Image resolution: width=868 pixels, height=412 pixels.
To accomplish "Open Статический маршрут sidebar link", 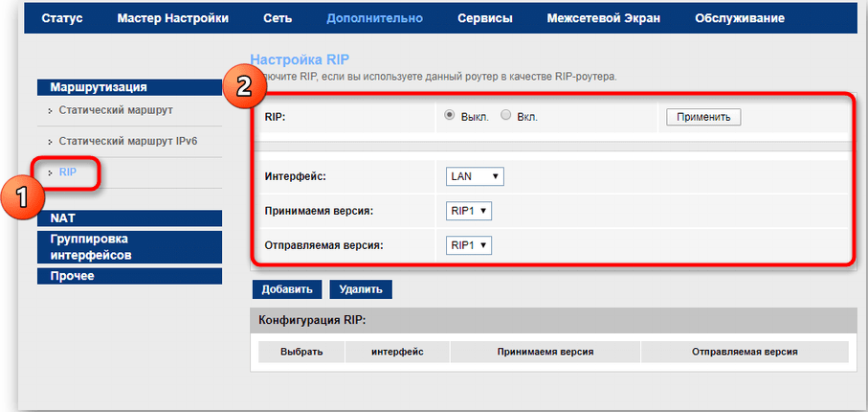I will 115,111.
